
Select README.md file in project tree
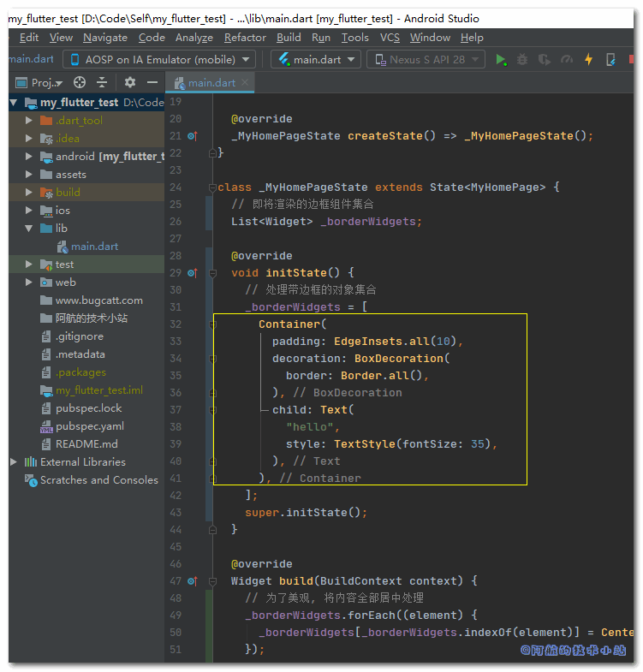(x=86, y=444)
